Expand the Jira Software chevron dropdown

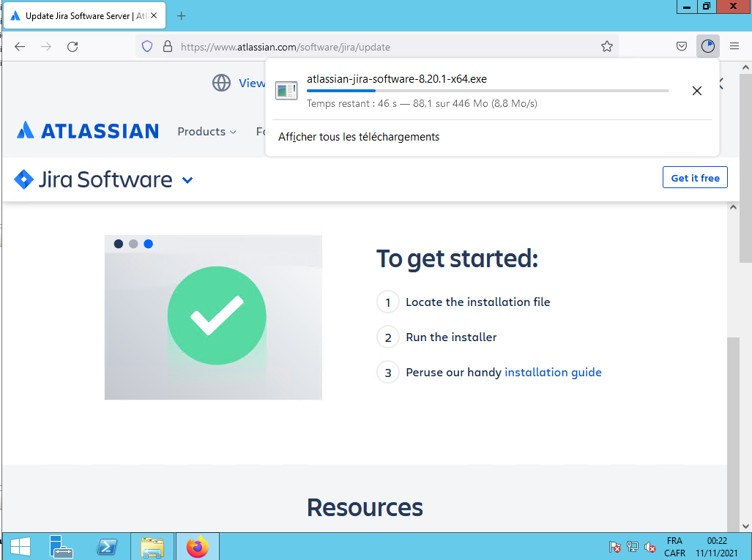(187, 180)
